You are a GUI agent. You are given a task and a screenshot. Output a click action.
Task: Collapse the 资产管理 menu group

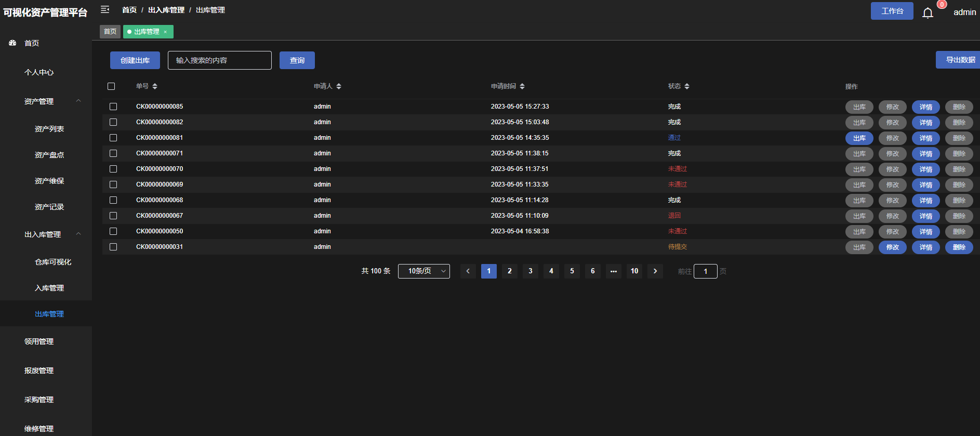tap(78, 101)
